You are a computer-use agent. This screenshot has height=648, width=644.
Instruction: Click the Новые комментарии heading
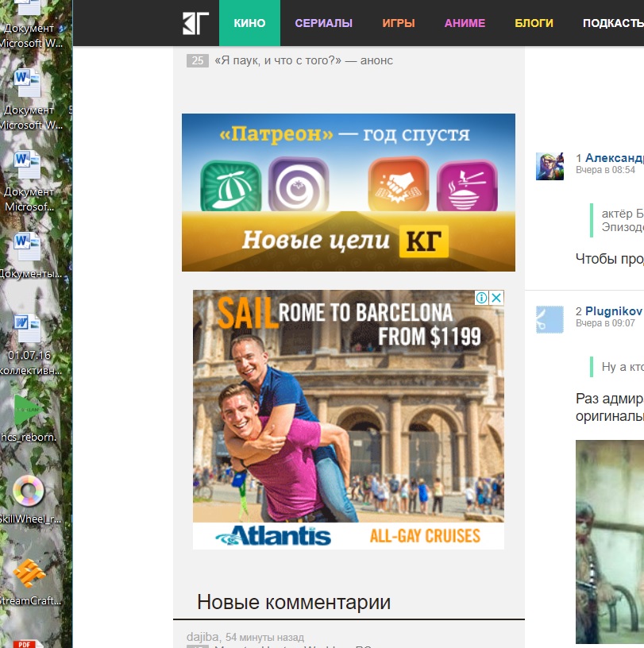tap(294, 602)
